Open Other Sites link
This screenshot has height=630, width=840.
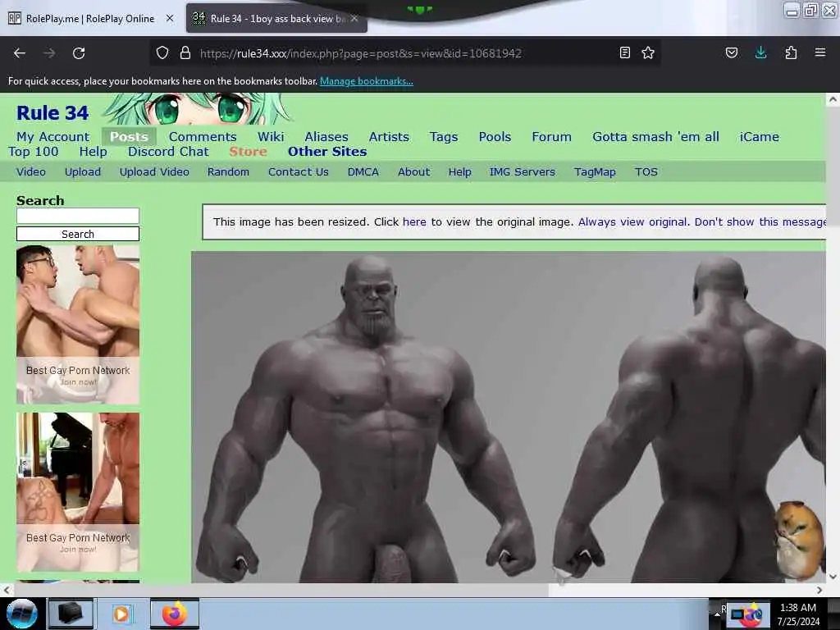pos(327,152)
